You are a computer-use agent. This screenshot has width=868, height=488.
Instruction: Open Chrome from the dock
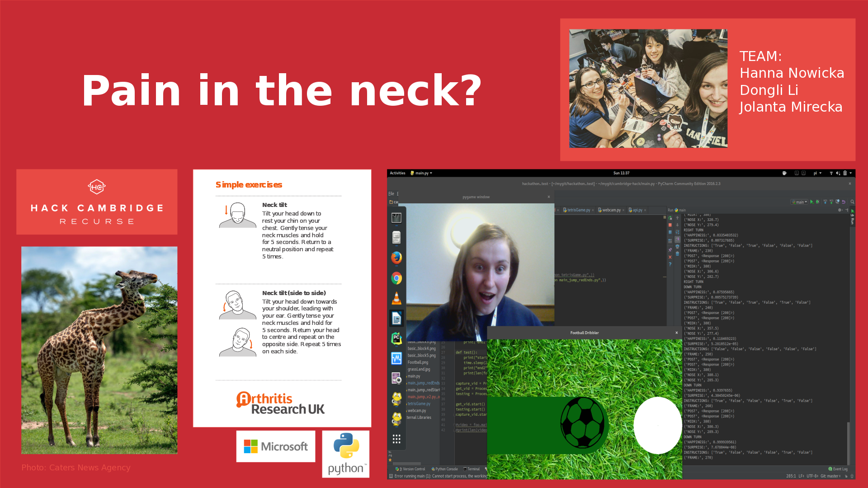396,278
